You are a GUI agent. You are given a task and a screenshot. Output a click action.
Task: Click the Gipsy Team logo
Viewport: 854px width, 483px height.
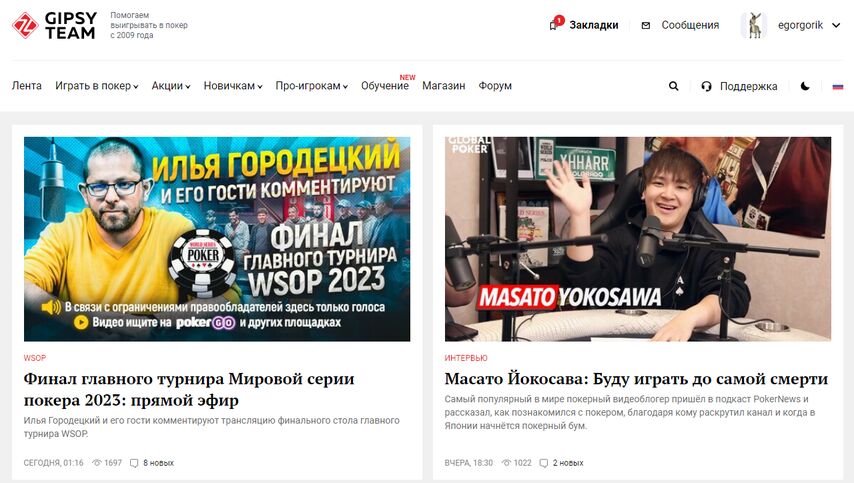click(x=54, y=25)
